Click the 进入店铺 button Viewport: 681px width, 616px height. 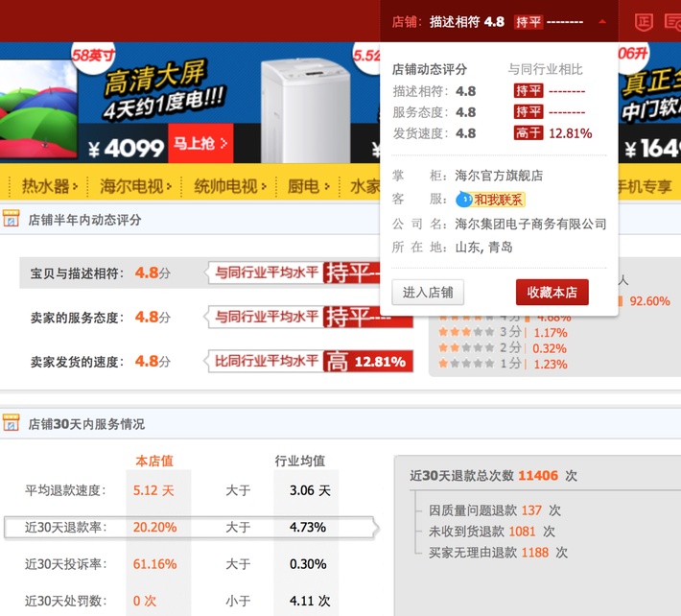pyautogui.click(x=428, y=292)
